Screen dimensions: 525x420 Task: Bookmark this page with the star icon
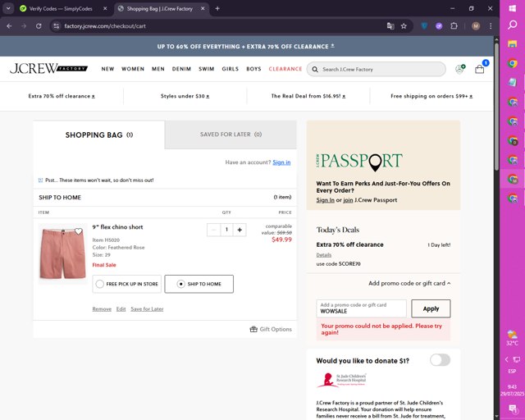pyautogui.click(x=404, y=26)
